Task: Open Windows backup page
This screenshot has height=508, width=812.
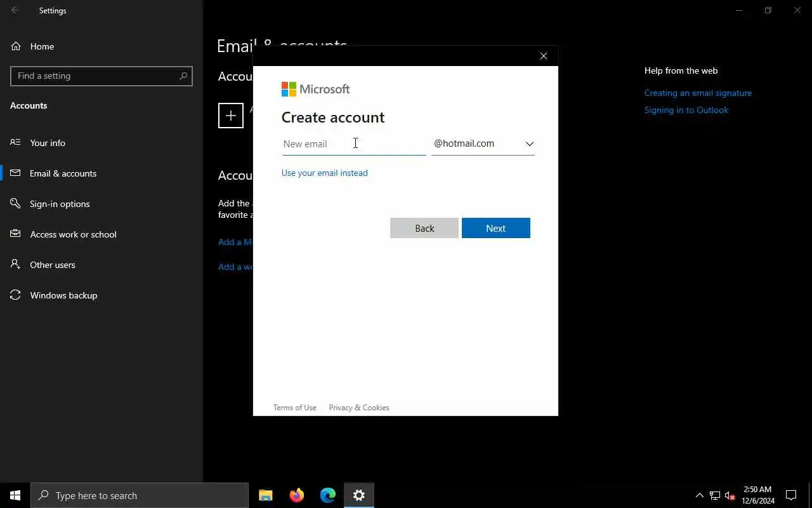Action: pos(101,295)
